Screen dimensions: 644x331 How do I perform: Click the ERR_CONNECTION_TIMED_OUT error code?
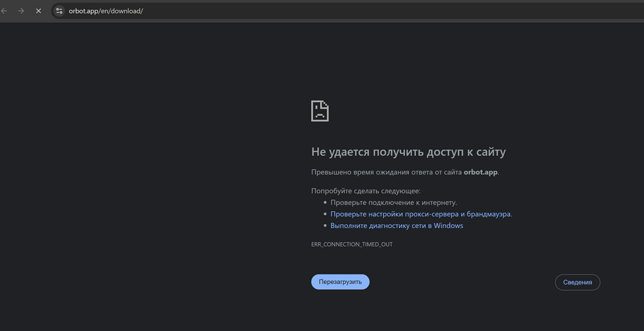[352, 245]
